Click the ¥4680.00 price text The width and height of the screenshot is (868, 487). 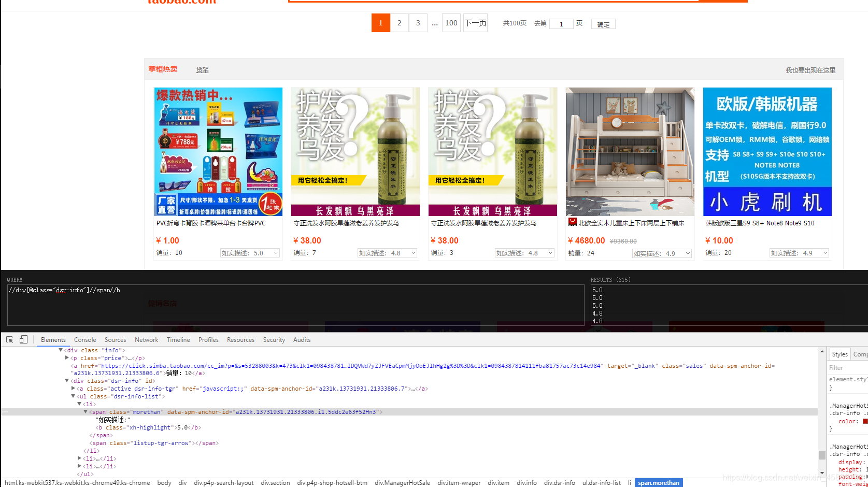coord(586,241)
